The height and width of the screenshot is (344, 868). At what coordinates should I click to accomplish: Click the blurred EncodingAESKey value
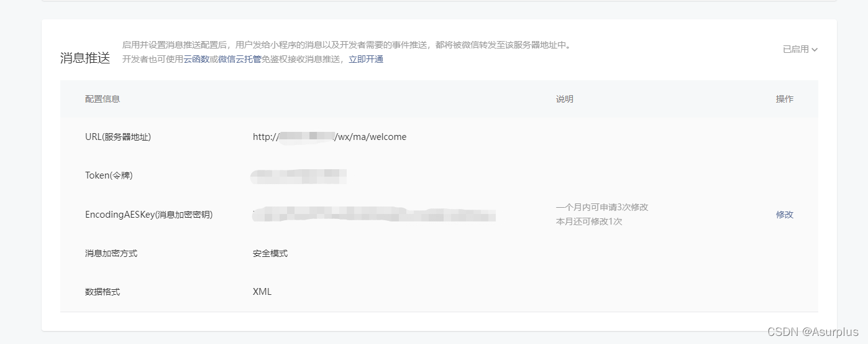click(374, 214)
